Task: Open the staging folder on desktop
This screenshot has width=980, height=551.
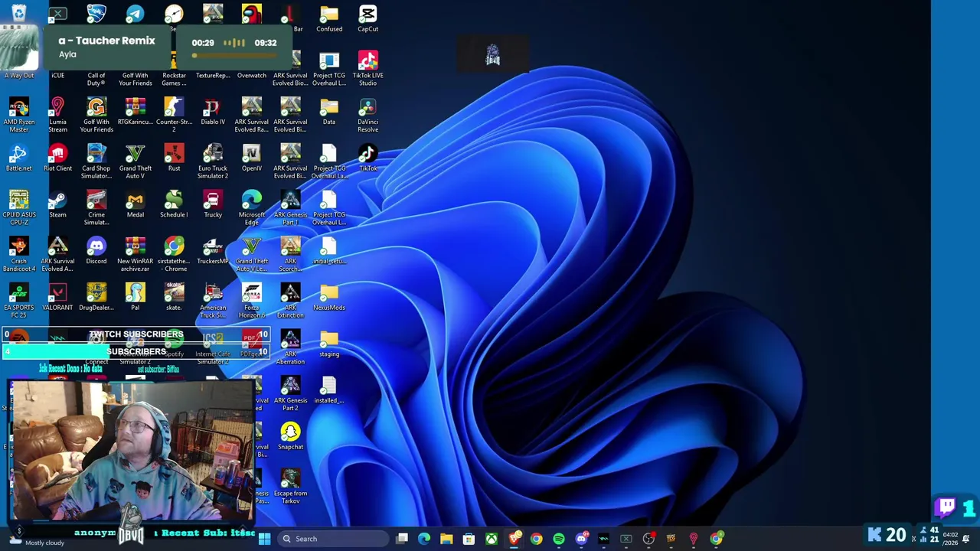Action: pyautogui.click(x=329, y=344)
